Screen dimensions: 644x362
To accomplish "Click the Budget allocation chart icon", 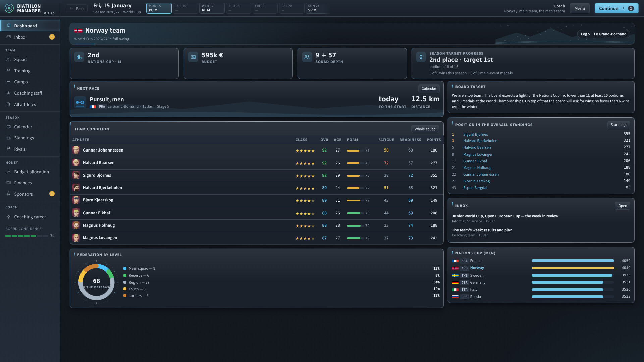I will 9,172.
